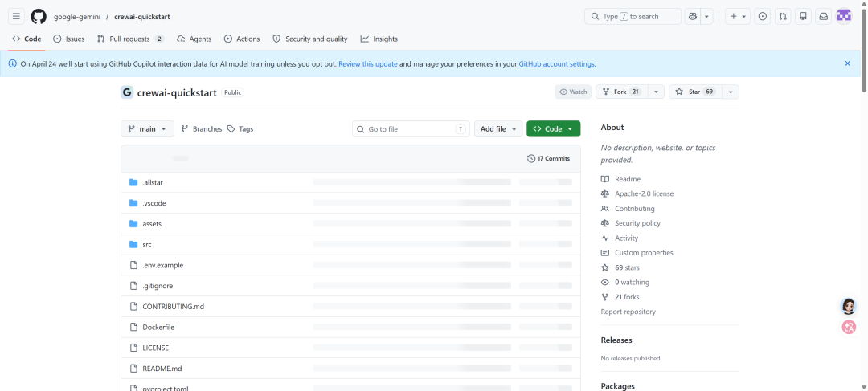Open the green Code clone dropdown
Image resolution: width=868 pixels, height=391 pixels.
pos(554,128)
